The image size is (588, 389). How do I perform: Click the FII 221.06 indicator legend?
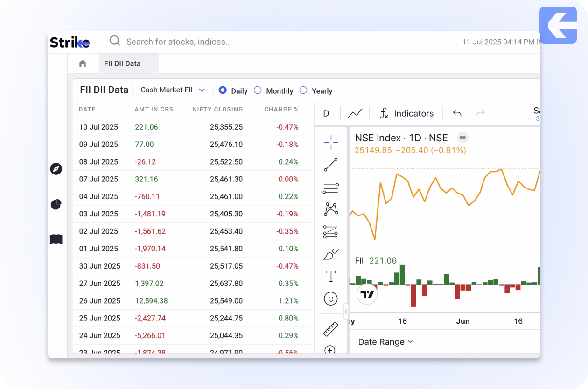click(376, 261)
